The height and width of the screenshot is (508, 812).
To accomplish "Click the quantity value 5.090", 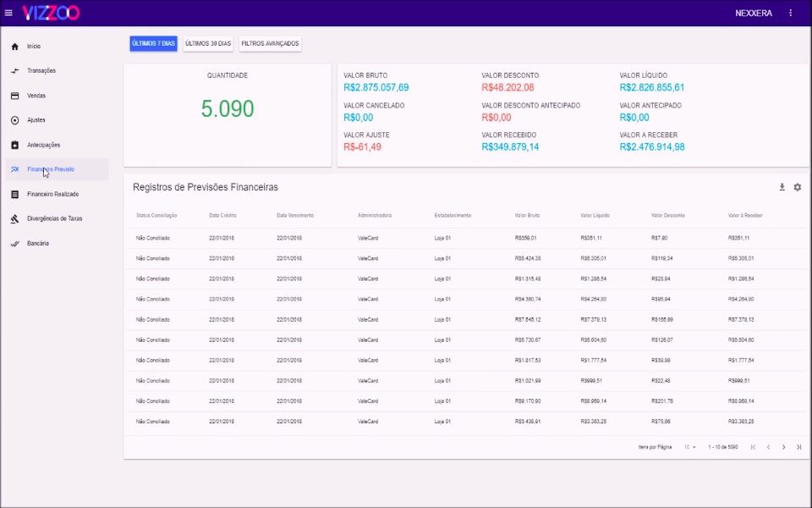I will point(228,109).
